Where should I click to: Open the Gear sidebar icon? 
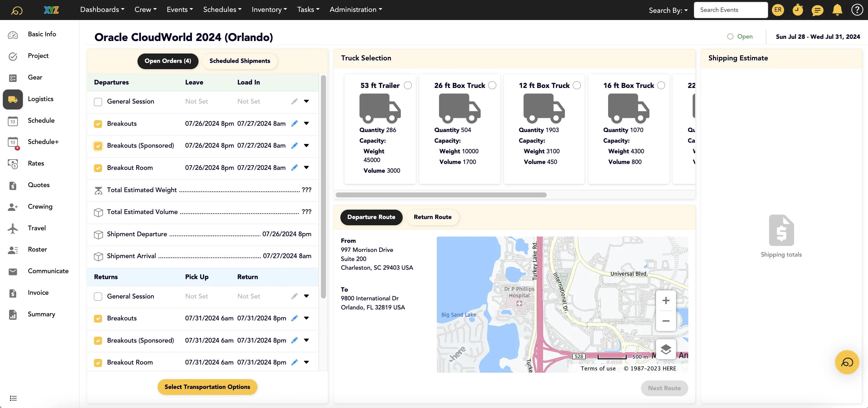tap(13, 78)
